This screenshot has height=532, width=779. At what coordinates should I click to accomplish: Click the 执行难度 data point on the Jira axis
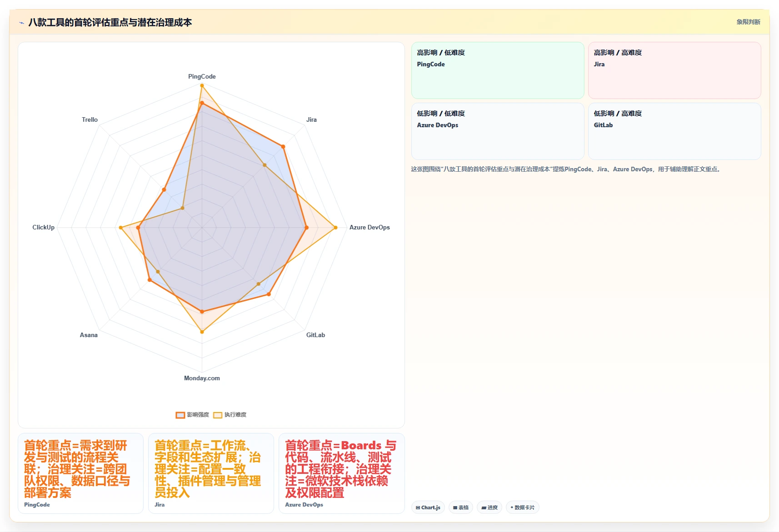click(265, 165)
